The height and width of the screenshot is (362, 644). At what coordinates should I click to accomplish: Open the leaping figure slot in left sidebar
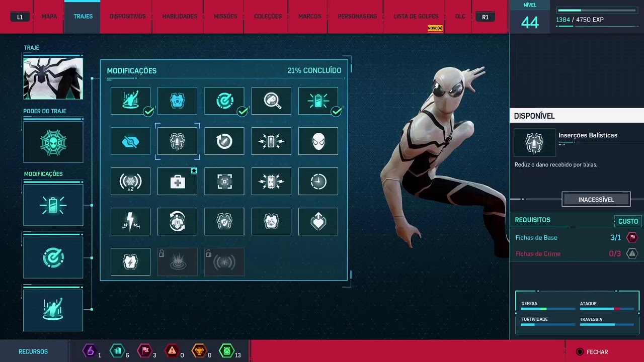pos(53,310)
